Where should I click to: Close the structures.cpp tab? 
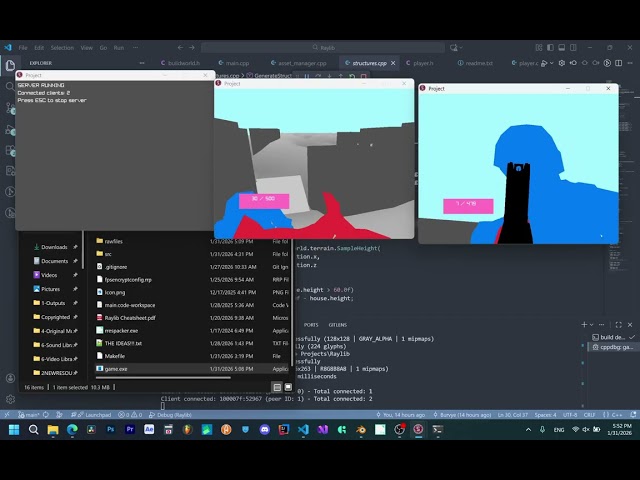(x=393, y=63)
